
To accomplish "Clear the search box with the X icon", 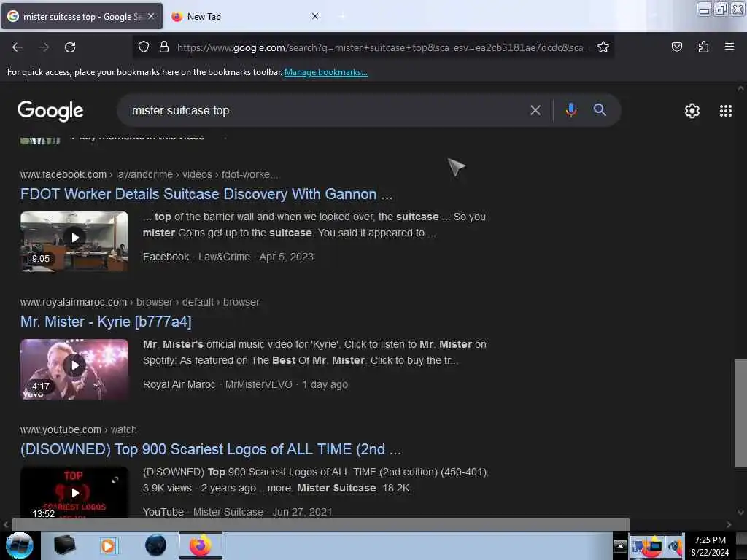I will tap(535, 111).
